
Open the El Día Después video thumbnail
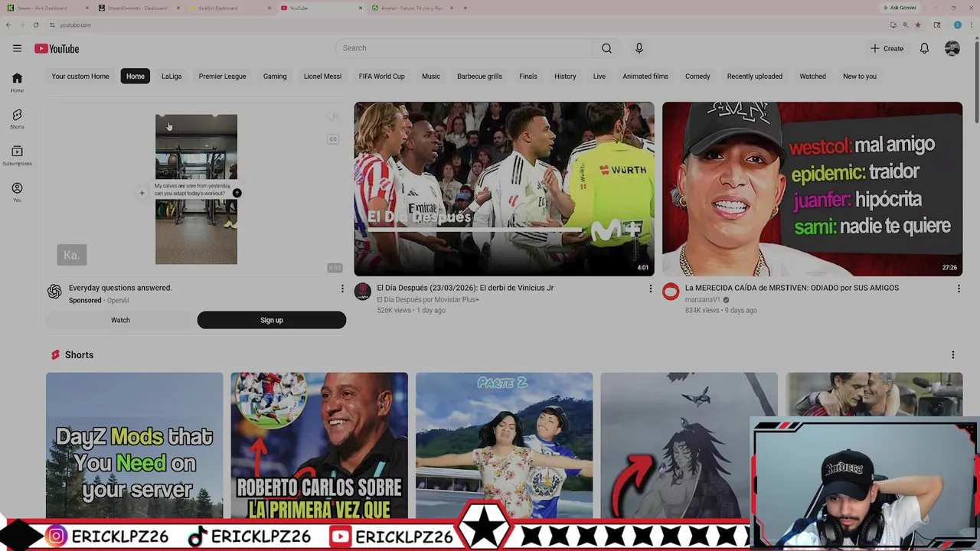pos(504,189)
